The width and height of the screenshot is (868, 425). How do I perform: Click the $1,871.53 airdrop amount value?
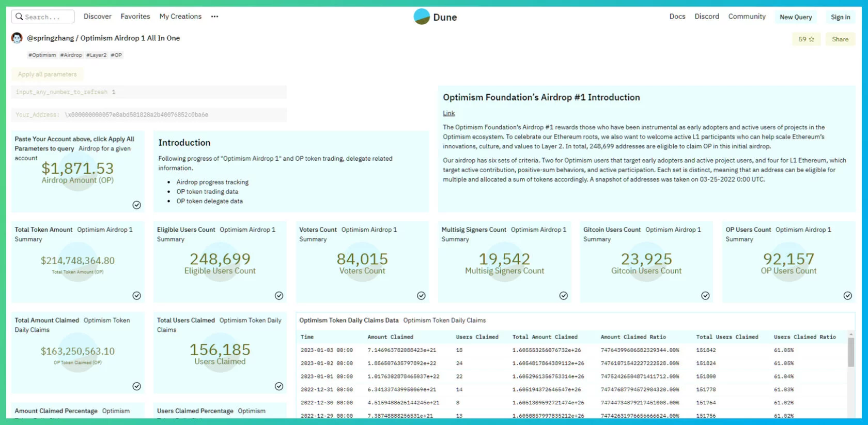click(78, 168)
